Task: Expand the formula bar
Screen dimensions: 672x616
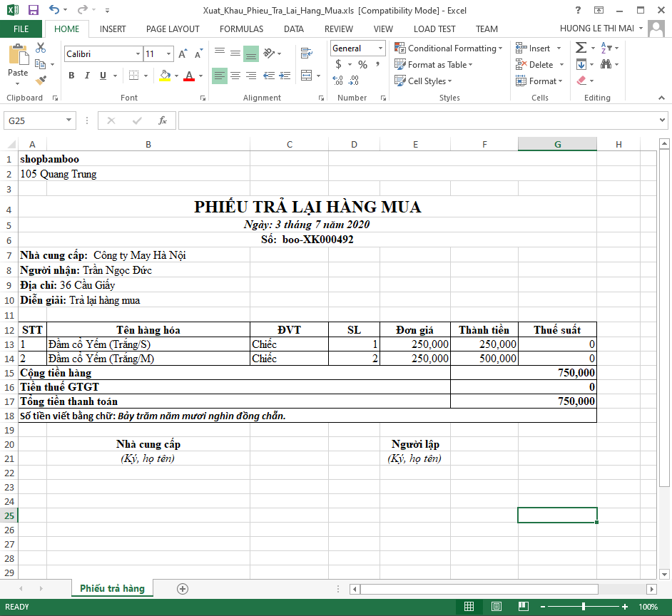Action: (662, 120)
